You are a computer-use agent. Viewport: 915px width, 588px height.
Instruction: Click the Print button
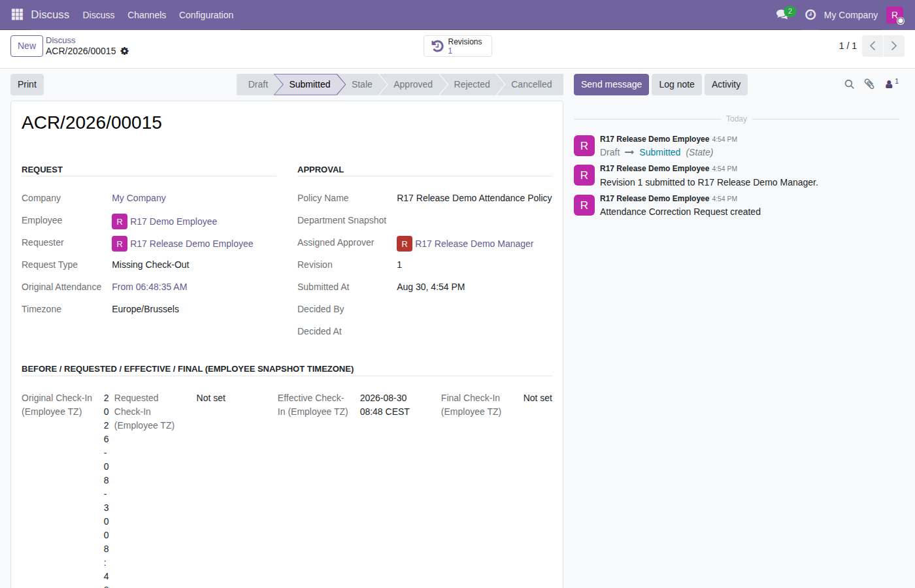pos(27,84)
